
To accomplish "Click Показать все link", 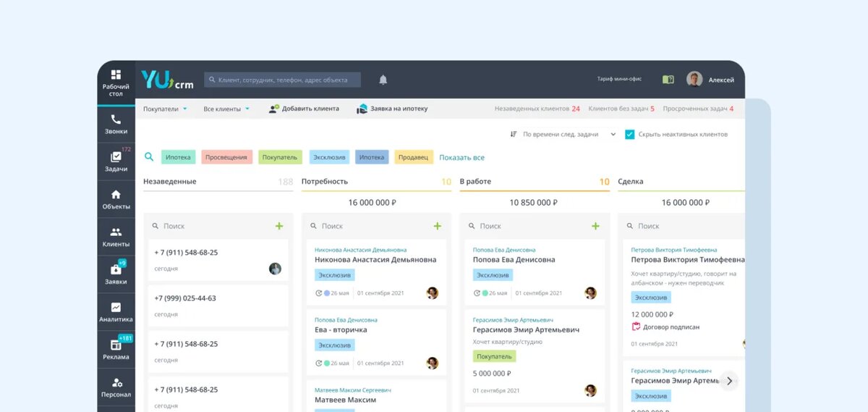I will point(461,157).
